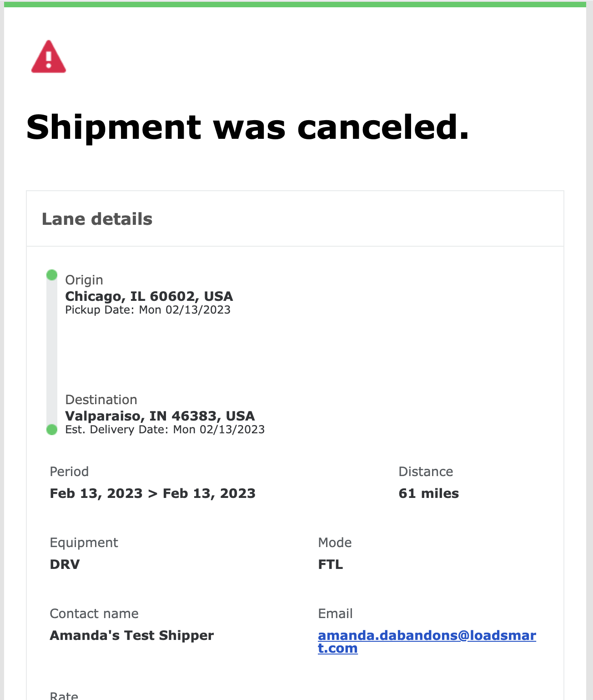Click the DRV equipment value

[x=65, y=564]
